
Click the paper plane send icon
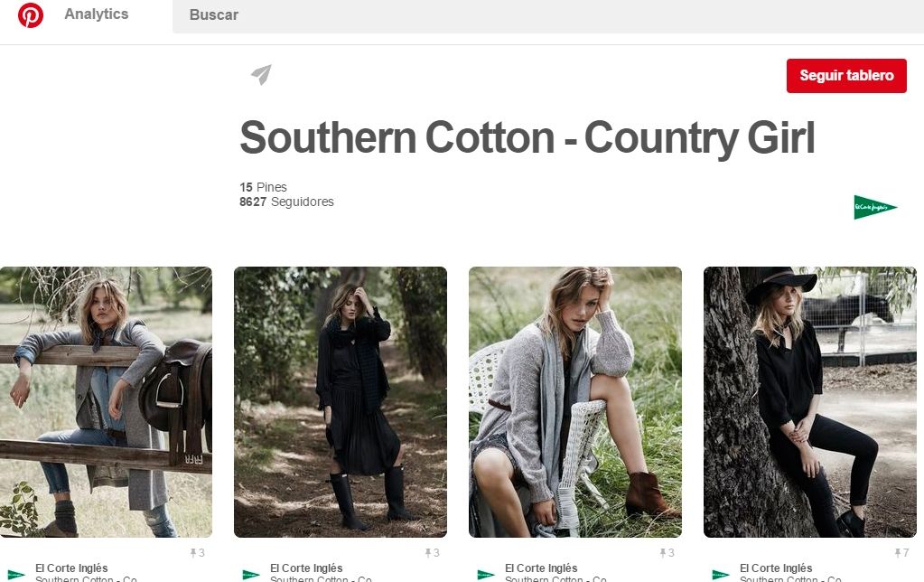coord(261,75)
